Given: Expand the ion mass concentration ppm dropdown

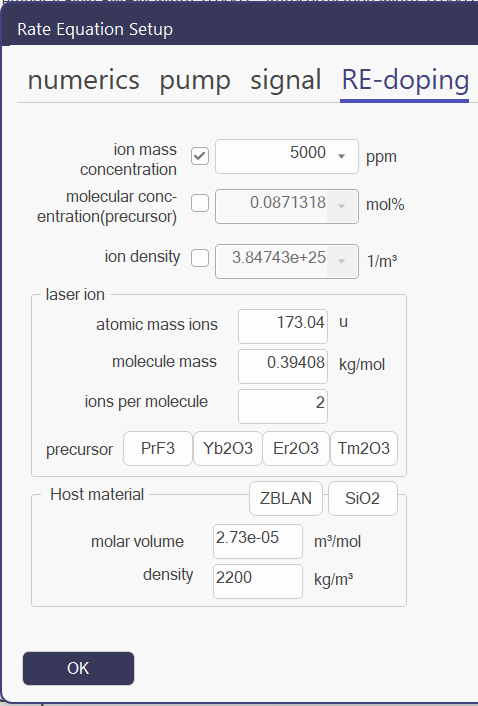Looking at the screenshot, I should [x=342, y=156].
